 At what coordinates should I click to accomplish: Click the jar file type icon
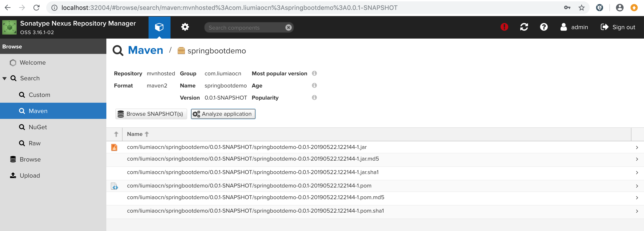pos(114,147)
